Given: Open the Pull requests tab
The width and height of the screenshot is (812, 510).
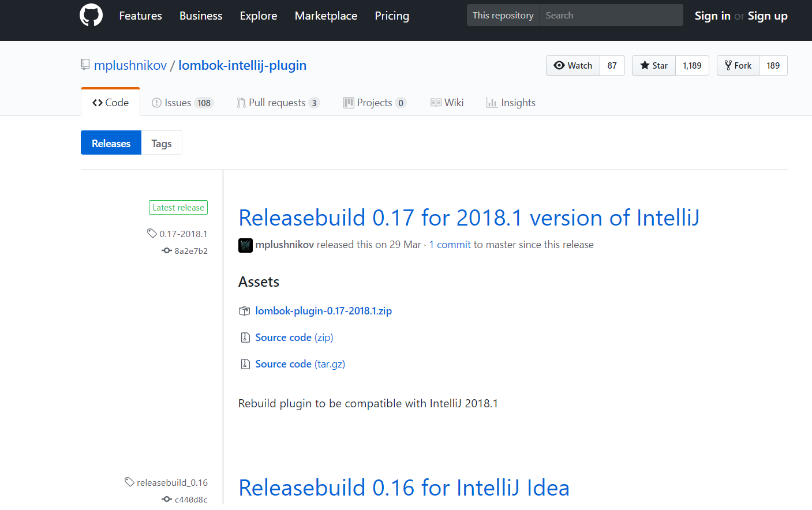Looking at the screenshot, I should click(278, 103).
